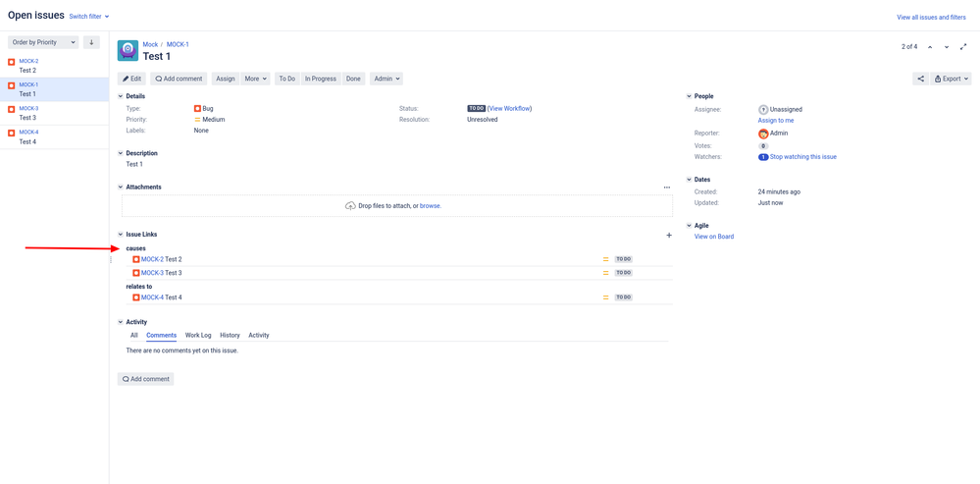Screen dimensions: 980x484
Task: Go to next issue with down arrow
Action: pyautogui.click(x=947, y=47)
